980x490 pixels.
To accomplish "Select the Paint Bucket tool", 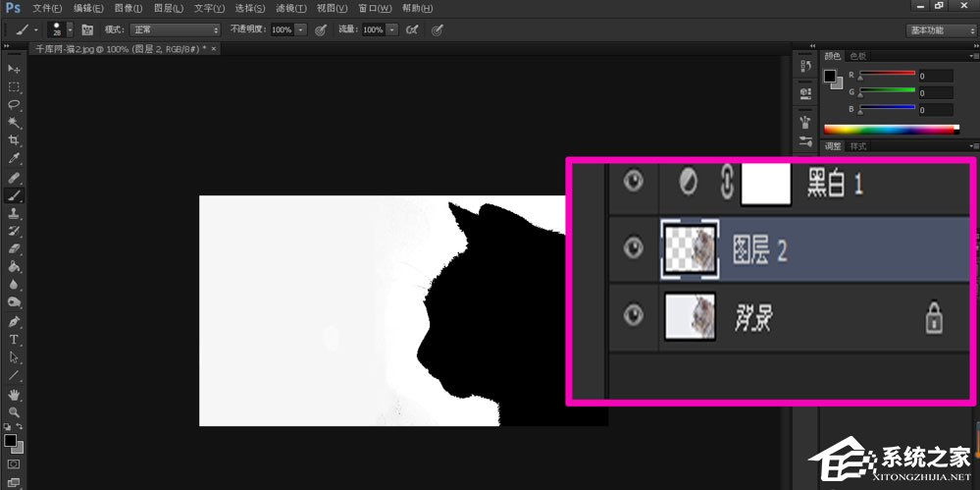I will pos(14,266).
